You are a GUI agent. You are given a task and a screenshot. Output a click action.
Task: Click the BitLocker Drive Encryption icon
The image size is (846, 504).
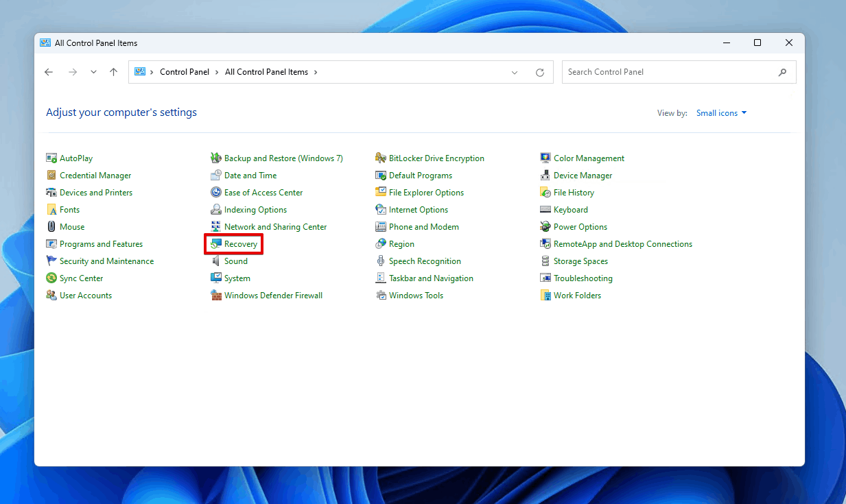tap(381, 158)
